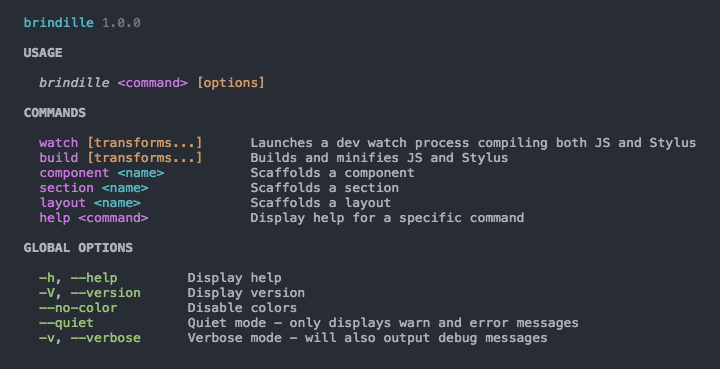Select the [options] placeholder in usage line
The image size is (720, 369).
[x=231, y=83]
